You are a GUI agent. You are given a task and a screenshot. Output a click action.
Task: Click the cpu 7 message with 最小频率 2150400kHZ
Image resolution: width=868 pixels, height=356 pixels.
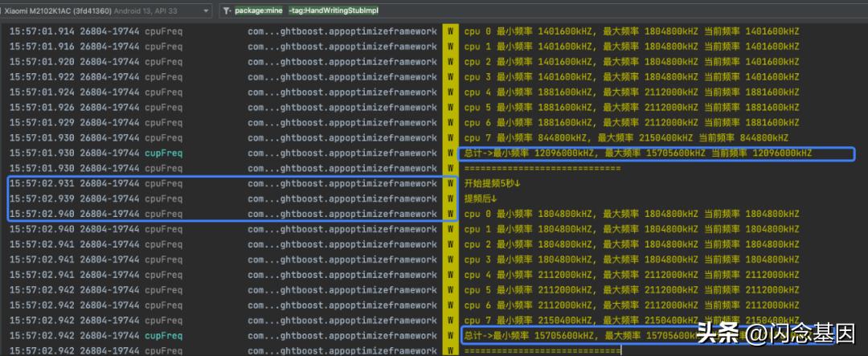tap(632, 320)
